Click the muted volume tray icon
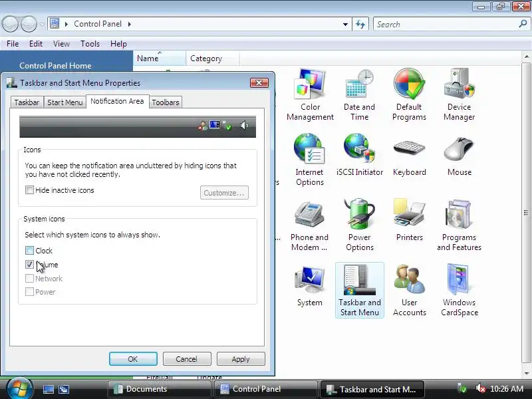This screenshot has height=399, width=532. coord(480,388)
